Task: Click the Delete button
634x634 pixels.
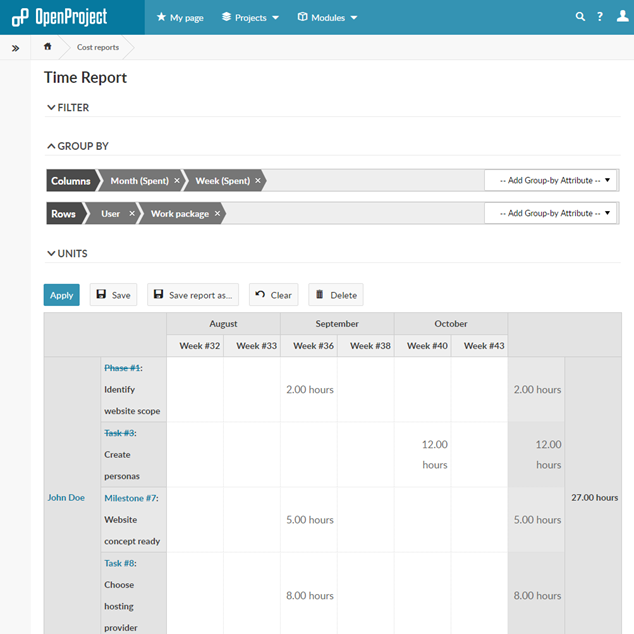Action: (x=336, y=295)
